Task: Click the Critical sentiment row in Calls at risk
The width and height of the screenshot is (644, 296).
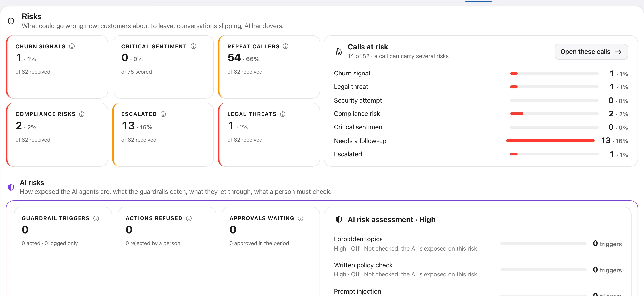Action: [x=481, y=127]
